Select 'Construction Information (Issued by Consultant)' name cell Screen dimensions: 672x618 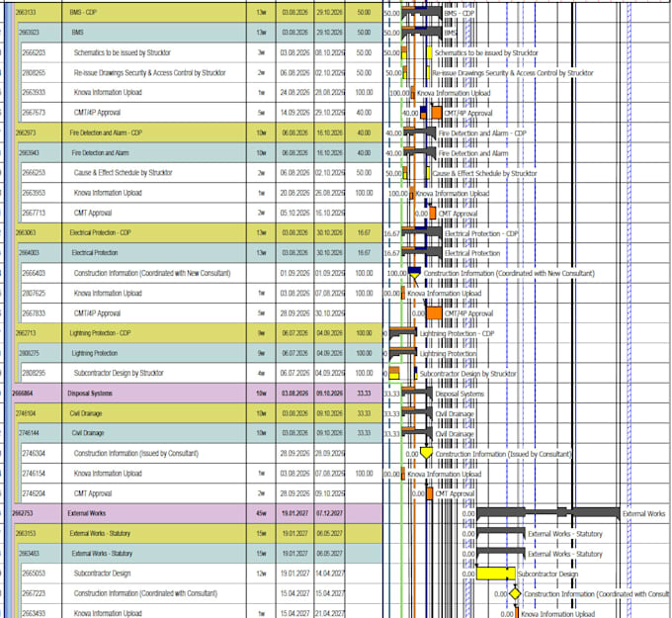tap(154, 453)
